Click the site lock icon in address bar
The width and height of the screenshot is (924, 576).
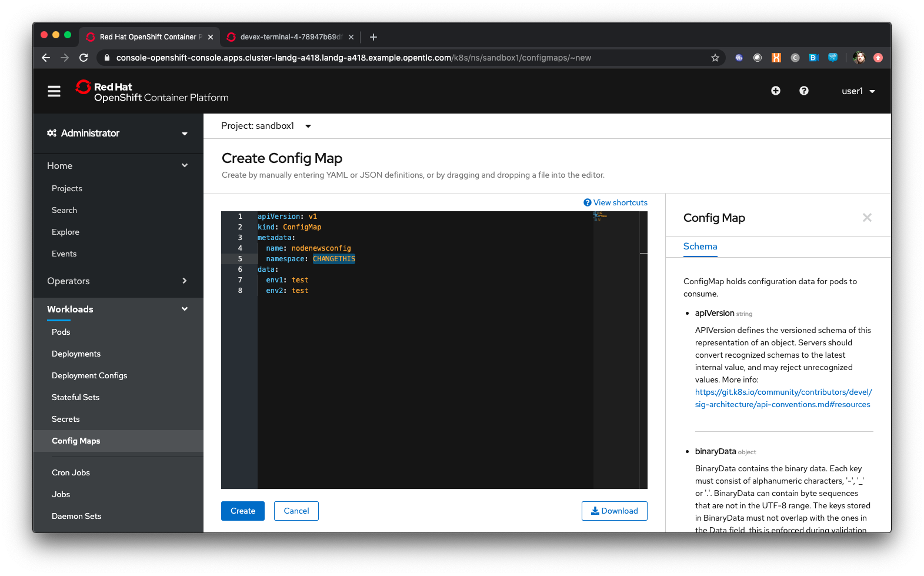(x=106, y=58)
